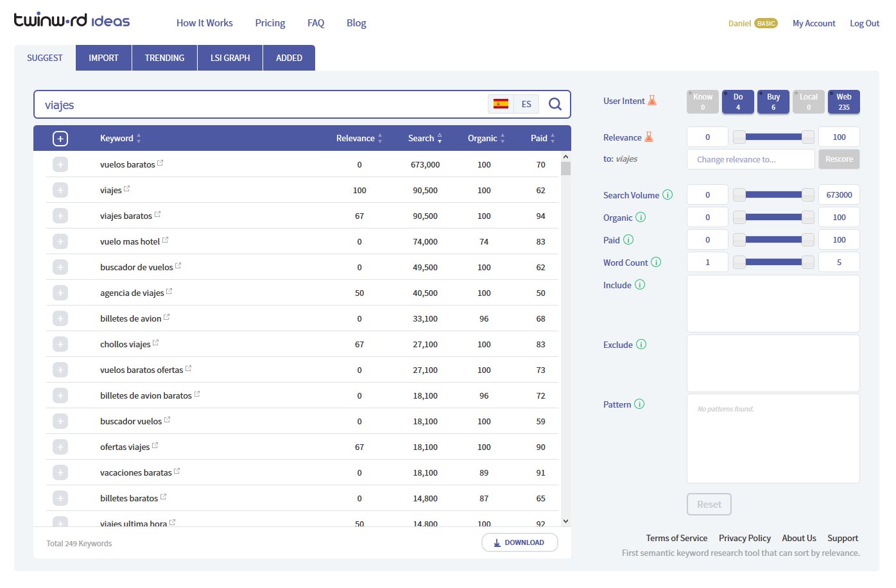Add keyword 'viajes baratos' with plus icon
896x588 pixels.
tap(60, 216)
